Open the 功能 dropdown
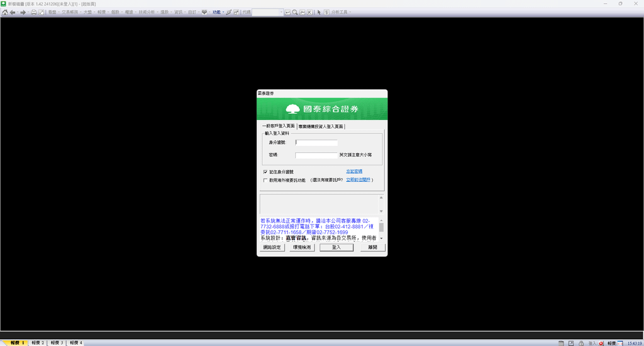The height and width of the screenshot is (346, 644). click(x=216, y=13)
